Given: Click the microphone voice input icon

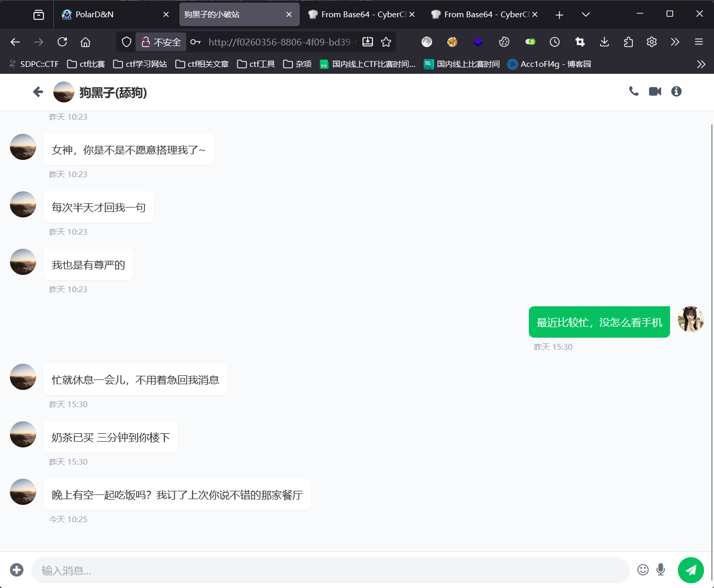Looking at the screenshot, I should tap(661, 570).
